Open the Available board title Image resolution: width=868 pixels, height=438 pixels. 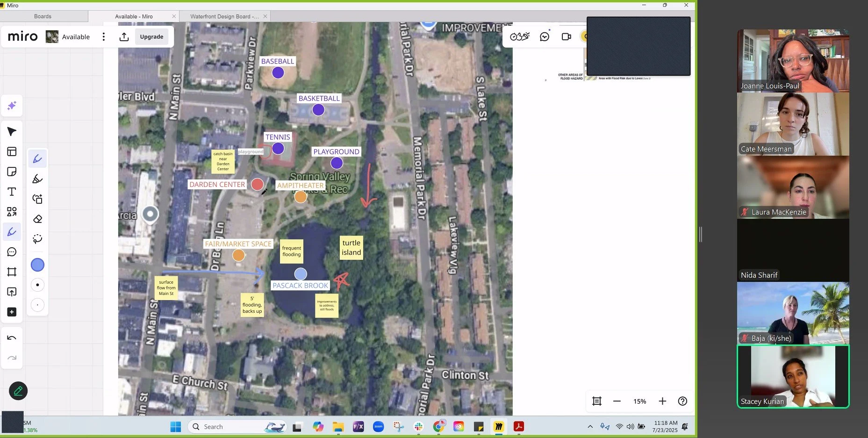(x=76, y=37)
